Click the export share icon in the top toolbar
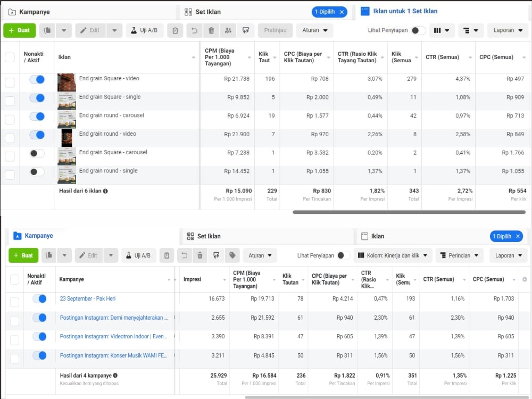532x399 pixels. coord(246,30)
